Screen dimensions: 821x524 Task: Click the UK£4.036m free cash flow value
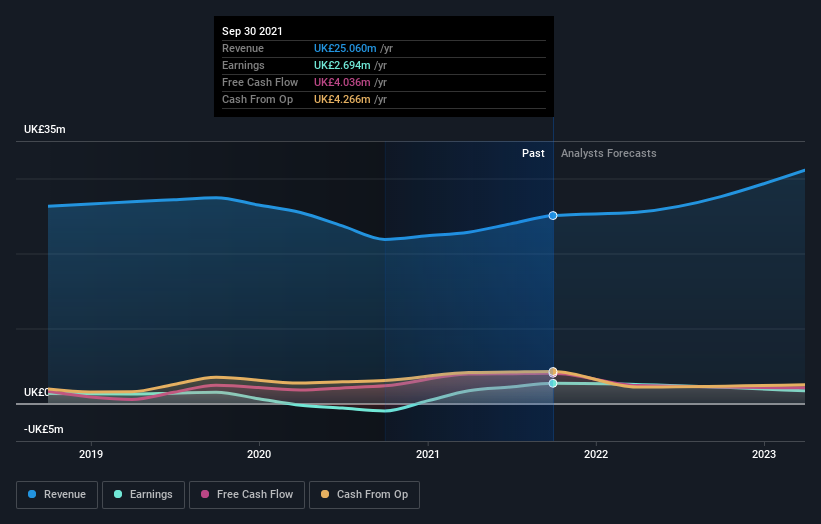click(342, 82)
